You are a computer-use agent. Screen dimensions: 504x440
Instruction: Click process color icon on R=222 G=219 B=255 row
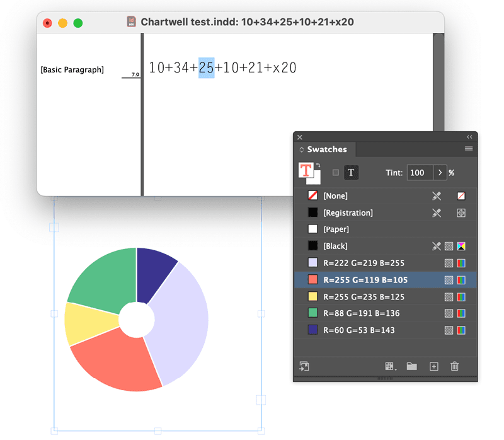click(x=449, y=263)
